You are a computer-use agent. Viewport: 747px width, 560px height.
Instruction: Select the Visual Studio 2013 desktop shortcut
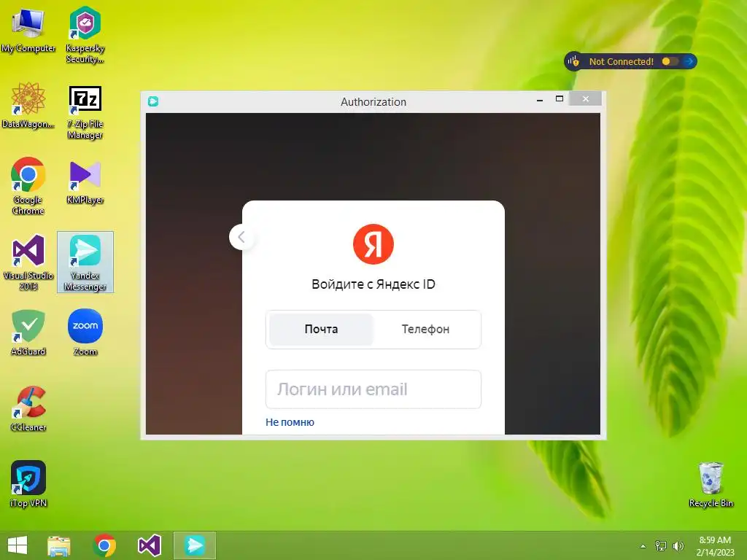pyautogui.click(x=28, y=262)
